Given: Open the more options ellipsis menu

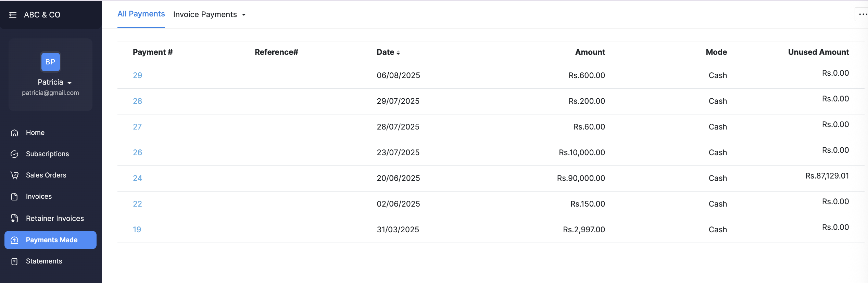Looking at the screenshot, I should [x=862, y=14].
